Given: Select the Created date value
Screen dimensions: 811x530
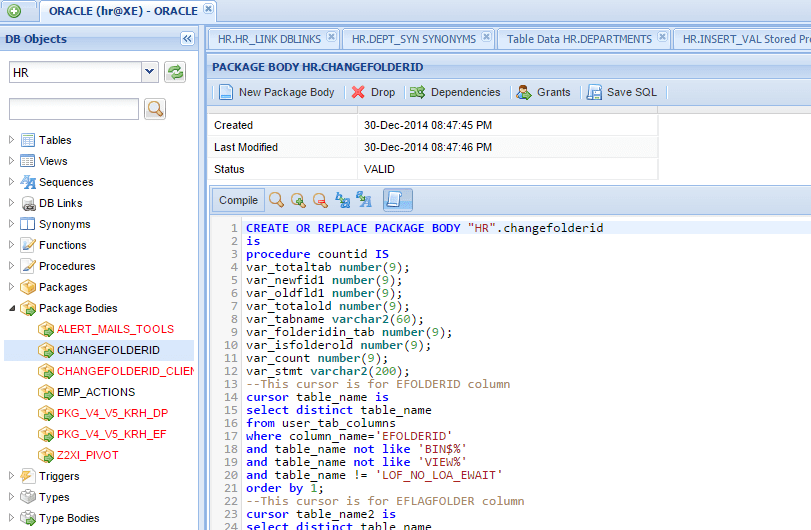Looking at the screenshot, I should pos(428,125).
